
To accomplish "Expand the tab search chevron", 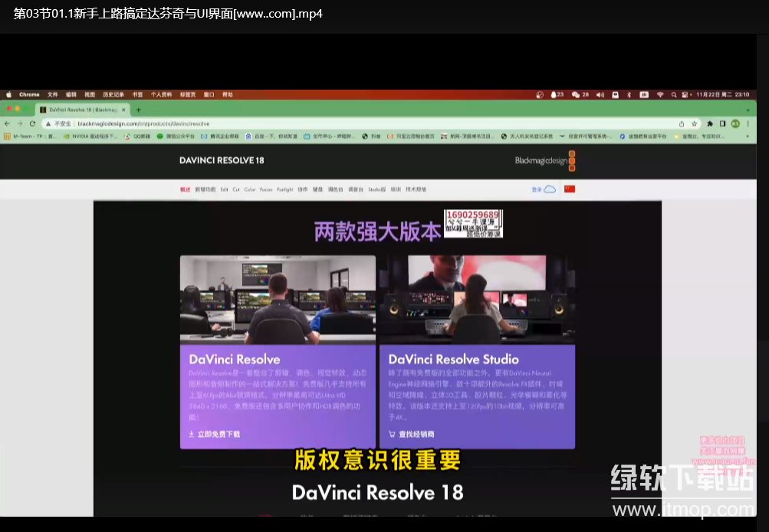I will tap(748, 110).
